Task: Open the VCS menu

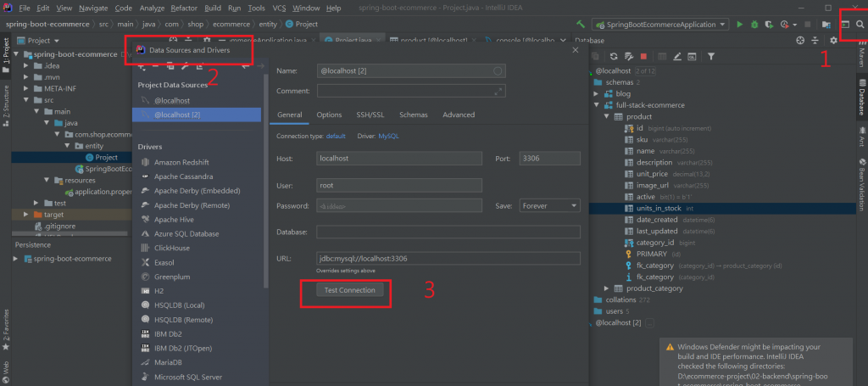Action: (x=280, y=8)
